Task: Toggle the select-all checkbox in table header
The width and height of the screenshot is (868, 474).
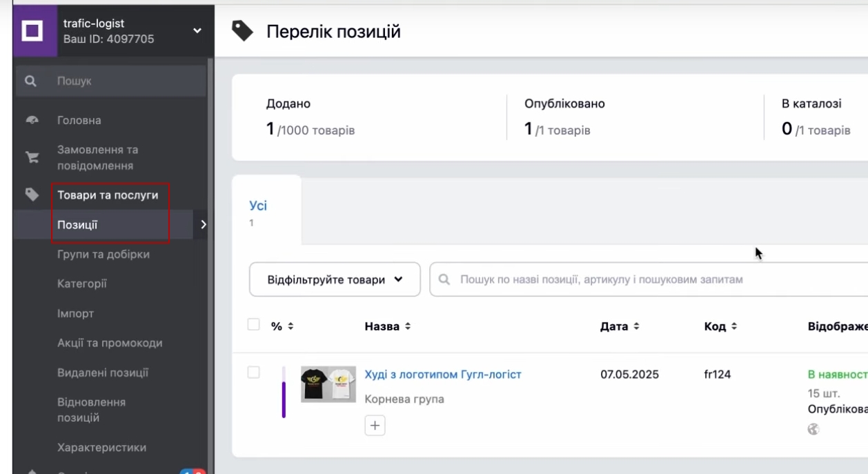Action: (x=254, y=325)
